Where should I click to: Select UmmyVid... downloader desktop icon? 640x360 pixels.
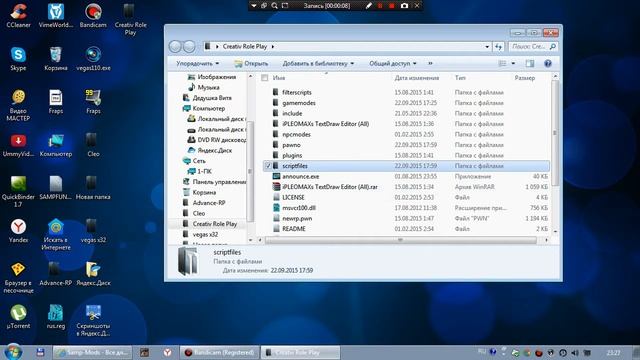18,145
